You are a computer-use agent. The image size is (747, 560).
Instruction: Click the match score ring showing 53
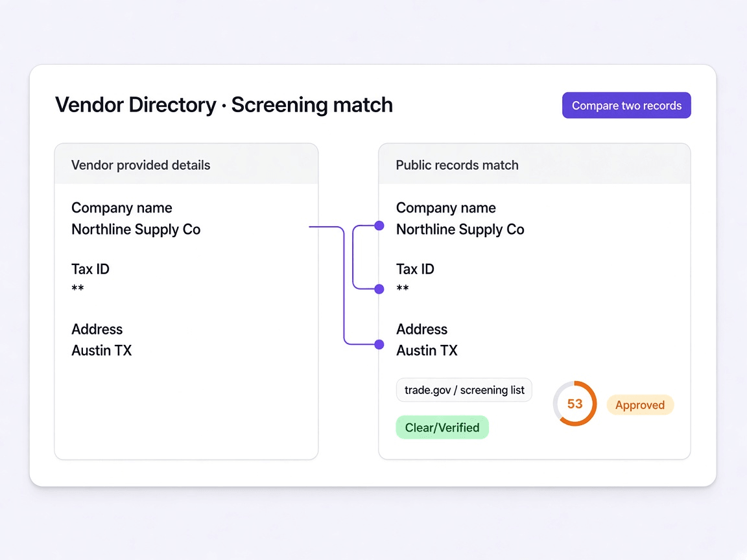click(575, 403)
